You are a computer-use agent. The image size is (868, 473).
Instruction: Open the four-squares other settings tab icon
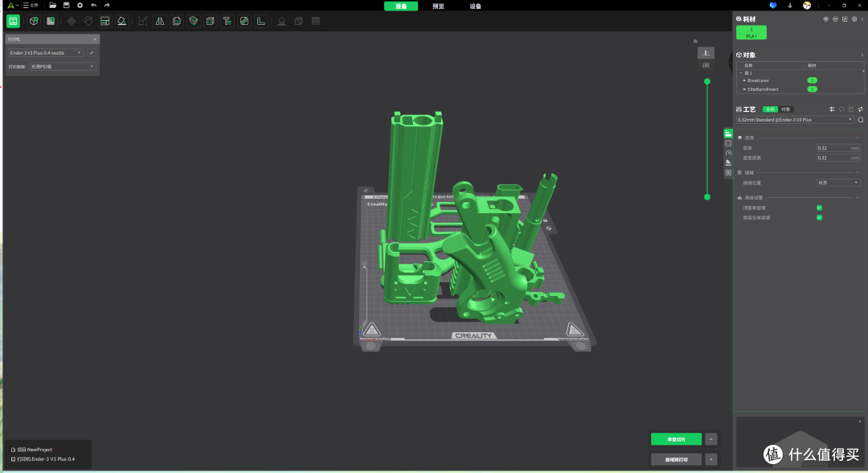point(728,173)
